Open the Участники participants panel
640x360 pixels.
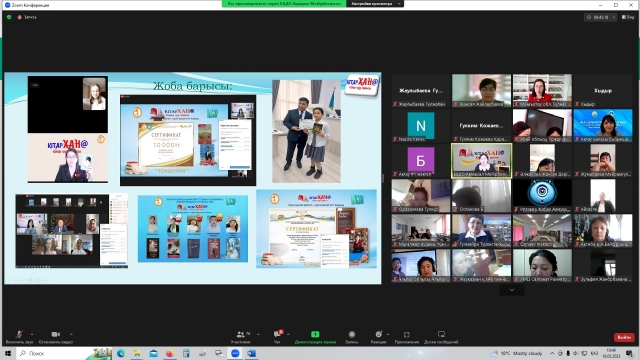(x=241, y=337)
